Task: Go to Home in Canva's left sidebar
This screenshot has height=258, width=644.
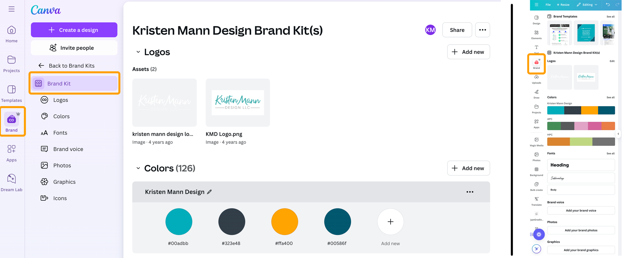Action: [x=11, y=34]
